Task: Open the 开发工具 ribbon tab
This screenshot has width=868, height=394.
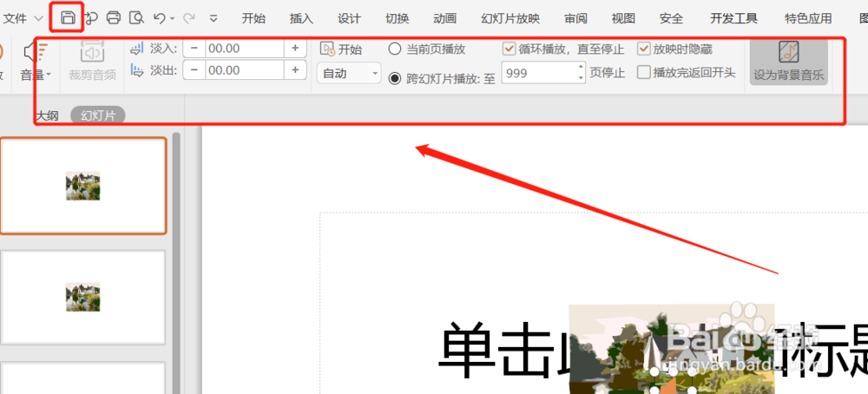Action: click(734, 18)
